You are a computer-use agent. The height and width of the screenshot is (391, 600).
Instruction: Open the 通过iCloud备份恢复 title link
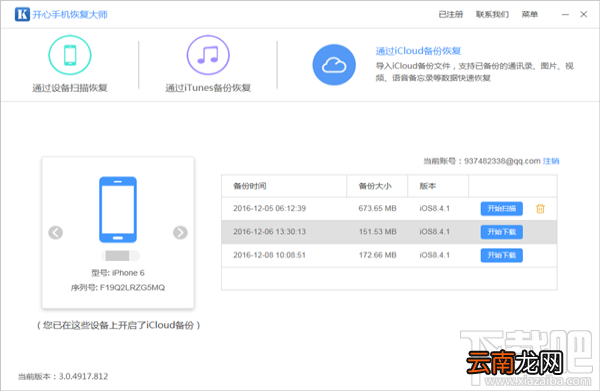point(418,51)
